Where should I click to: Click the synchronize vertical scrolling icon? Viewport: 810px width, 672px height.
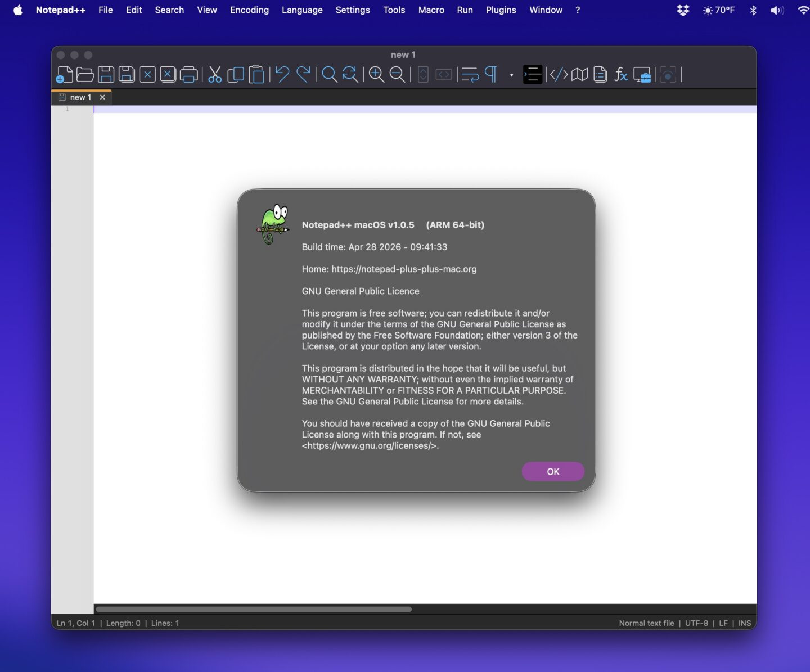pyautogui.click(x=424, y=75)
